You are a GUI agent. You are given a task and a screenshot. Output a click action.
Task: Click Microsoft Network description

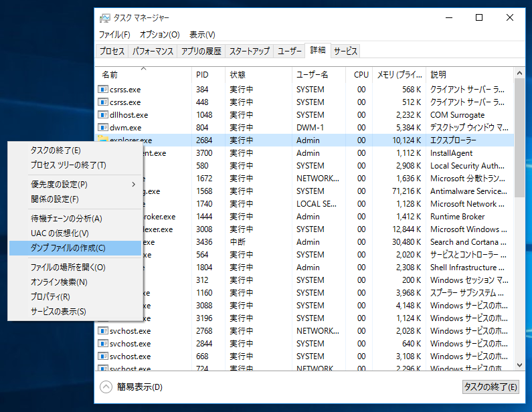tap(467, 204)
